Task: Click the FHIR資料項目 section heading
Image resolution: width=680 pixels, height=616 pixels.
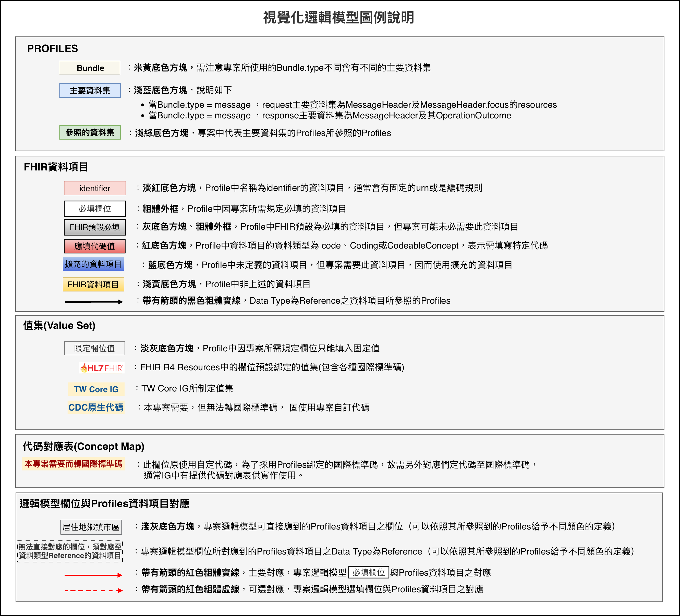Action: tap(56, 167)
